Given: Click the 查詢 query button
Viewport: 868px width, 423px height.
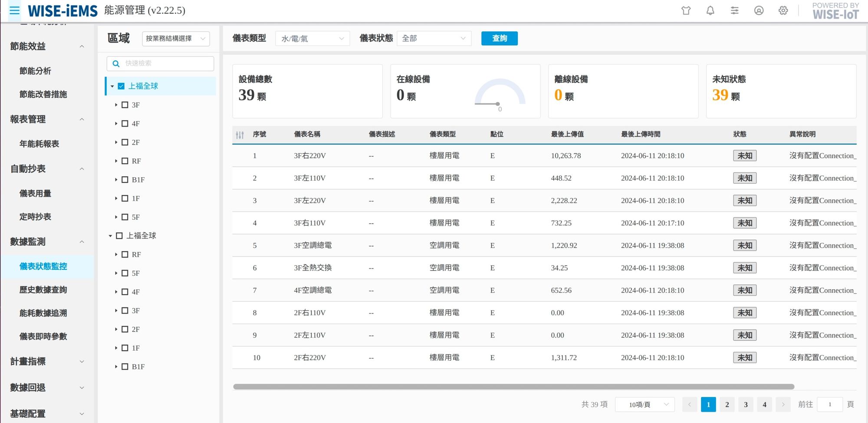Looking at the screenshot, I should 499,38.
